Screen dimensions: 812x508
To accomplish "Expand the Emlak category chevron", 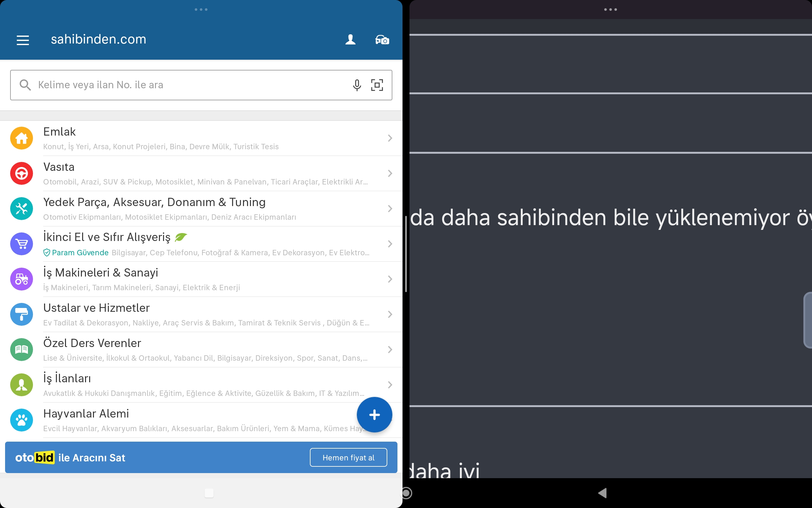I will coord(390,138).
